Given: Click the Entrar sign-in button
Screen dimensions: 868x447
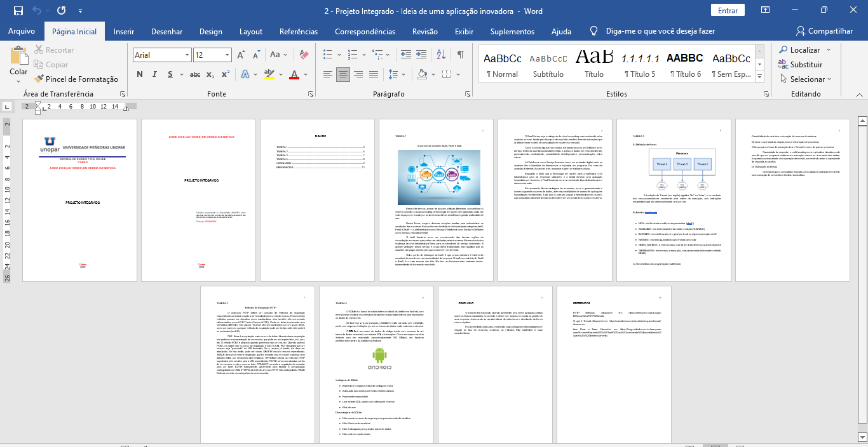Looking at the screenshot, I should pyautogui.click(x=728, y=11).
